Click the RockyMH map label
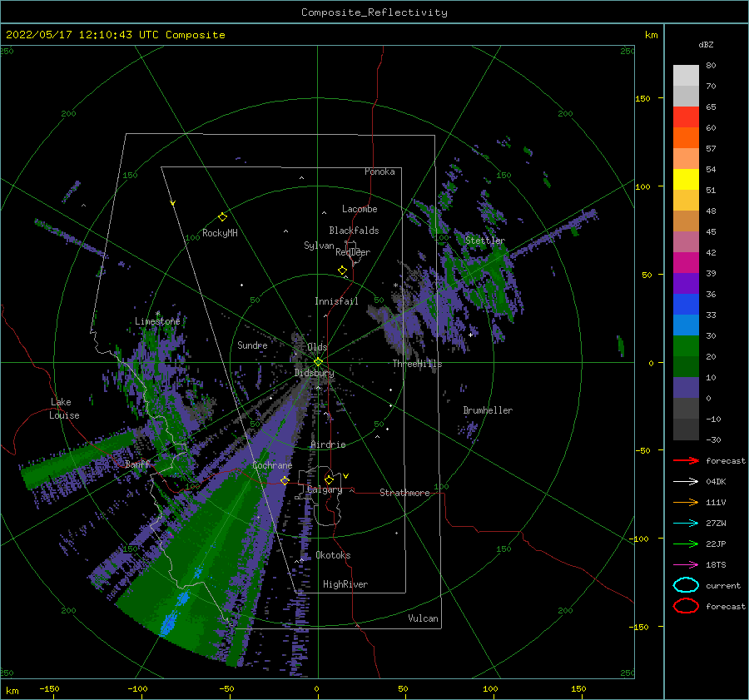Screen dimensions: 749x700 tap(220, 233)
